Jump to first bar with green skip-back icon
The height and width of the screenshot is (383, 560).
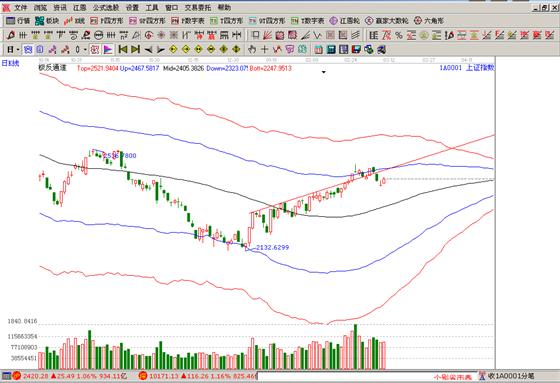click(x=122, y=49)
